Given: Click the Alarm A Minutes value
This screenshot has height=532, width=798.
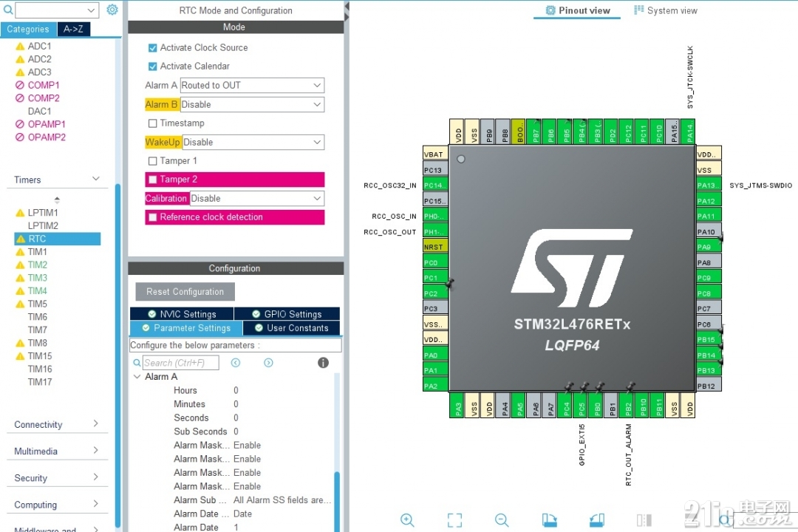Looking at the screenshot, I should (236, 404).
